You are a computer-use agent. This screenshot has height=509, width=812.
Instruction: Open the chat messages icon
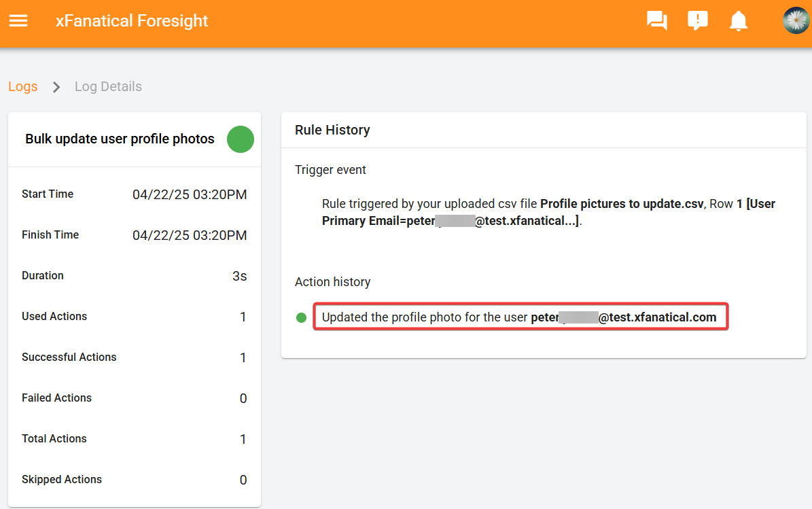[x=656, y=20]
